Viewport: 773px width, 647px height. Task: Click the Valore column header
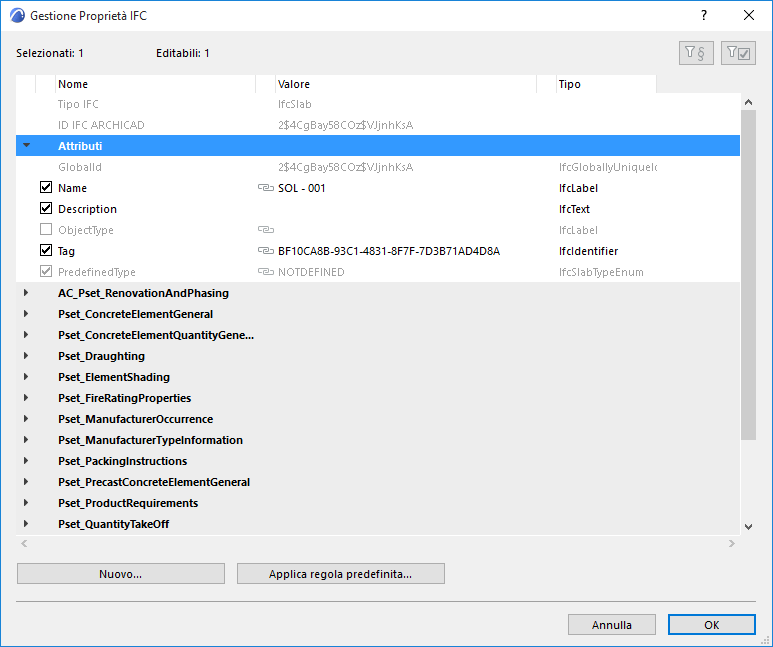[406, 84]
